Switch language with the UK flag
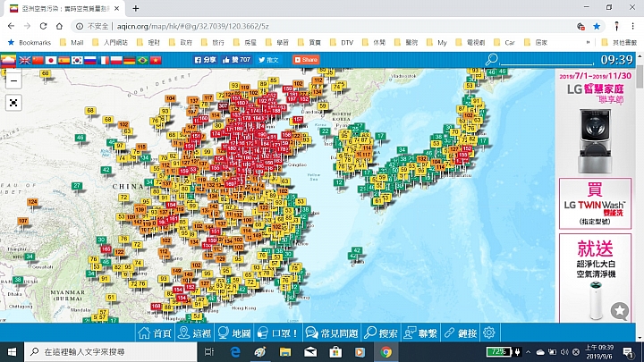Screen dimensions: 644x362 [x=25, y=61]
